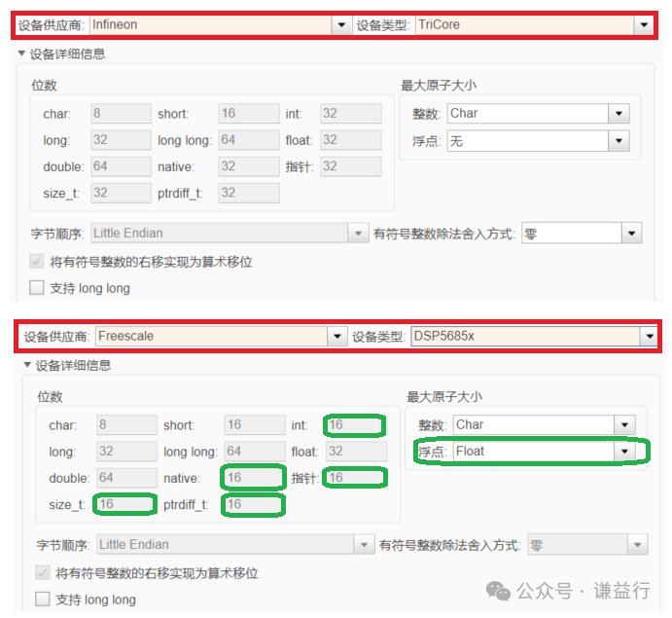Select the pointer field showing 32
This screenshot has height=618, width=672.
[350, 166]
